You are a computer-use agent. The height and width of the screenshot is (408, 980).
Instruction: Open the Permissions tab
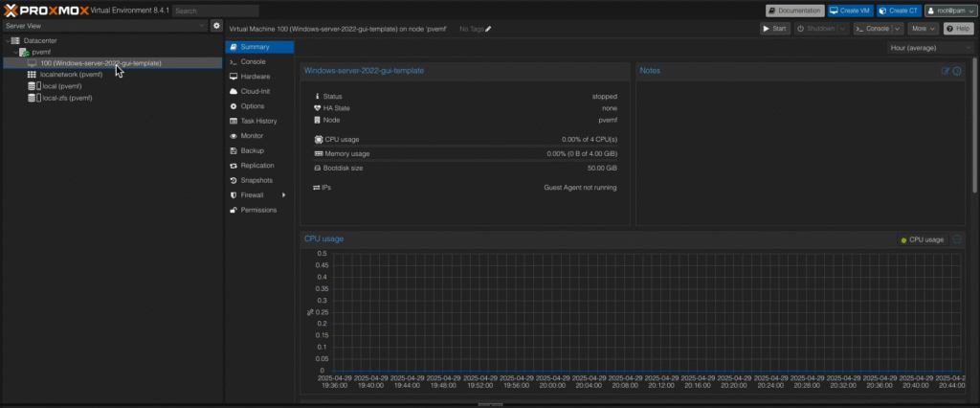(x=259, y=211)
